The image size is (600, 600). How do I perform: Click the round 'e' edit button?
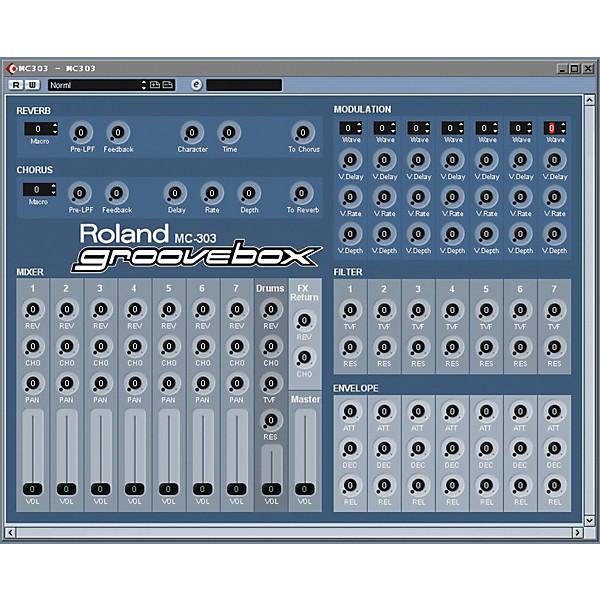click(196, 85)
